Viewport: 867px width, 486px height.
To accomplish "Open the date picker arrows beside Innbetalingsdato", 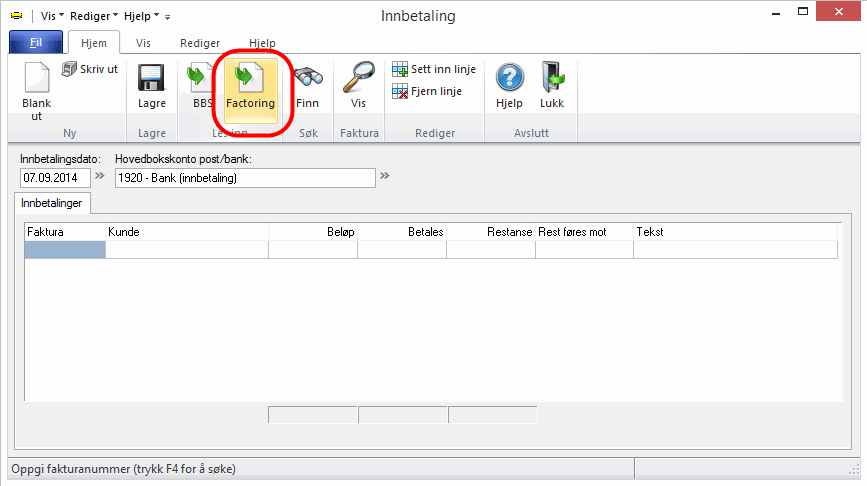I will point(99,177).
